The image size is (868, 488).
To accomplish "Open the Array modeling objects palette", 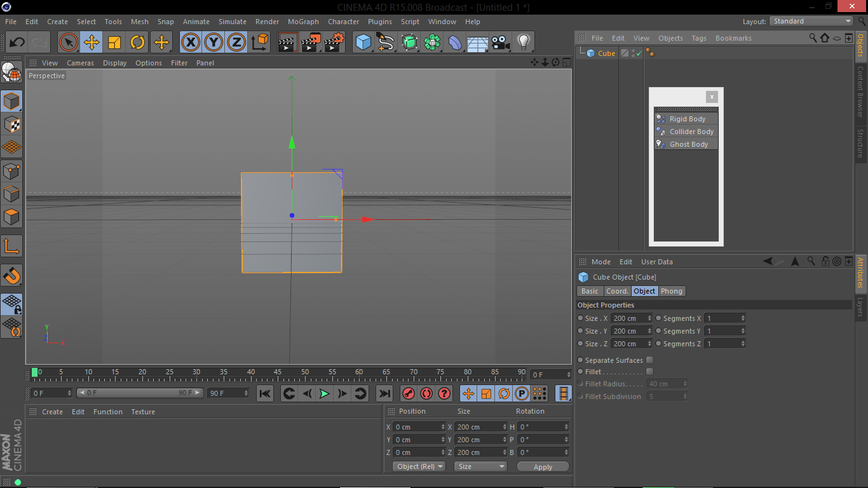I will (432, 43).
